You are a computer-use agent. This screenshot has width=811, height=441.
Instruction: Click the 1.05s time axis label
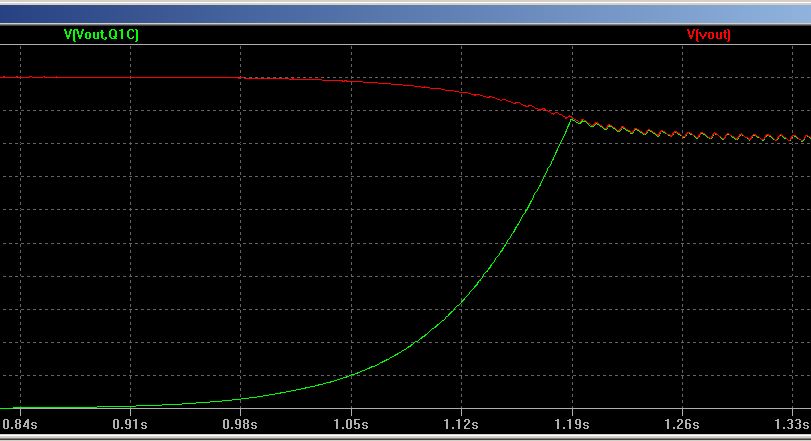click(x=351, y=424)
